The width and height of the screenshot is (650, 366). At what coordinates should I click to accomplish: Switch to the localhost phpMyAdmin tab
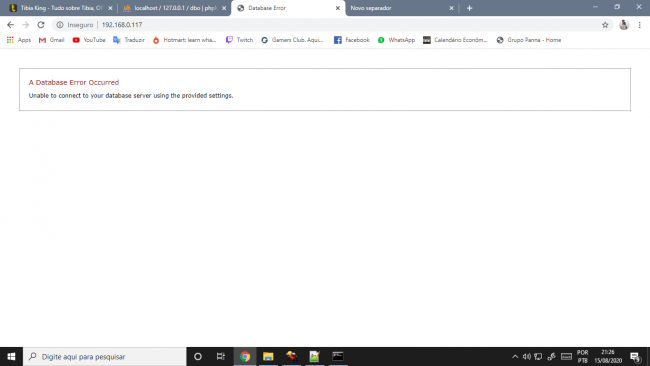pos(174,8)
